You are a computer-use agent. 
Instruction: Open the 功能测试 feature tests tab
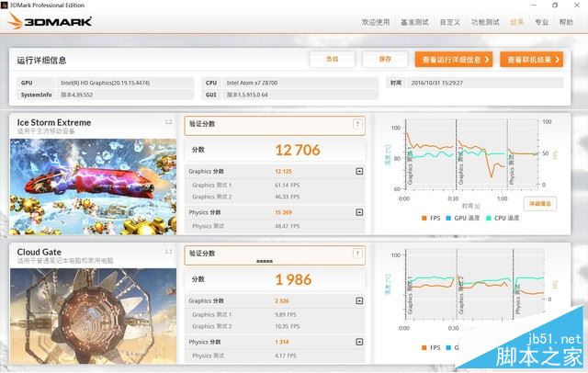click(x=485, y=22)
